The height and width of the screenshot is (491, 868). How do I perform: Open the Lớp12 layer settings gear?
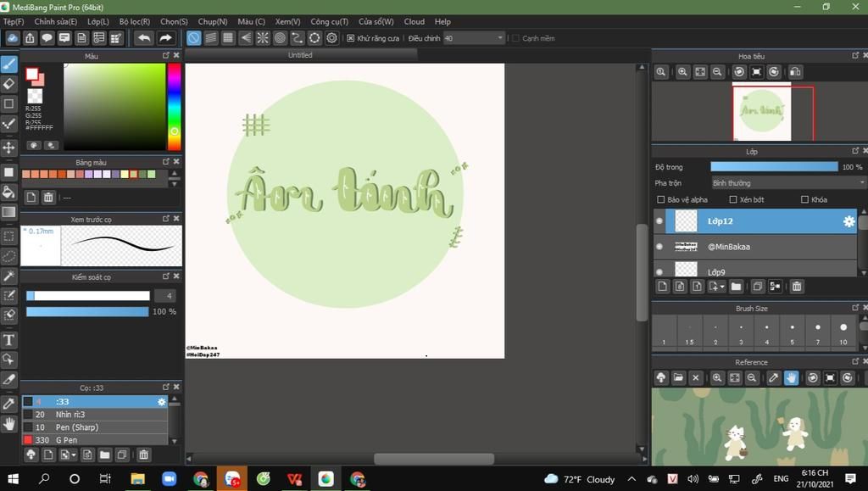(849, 221)
